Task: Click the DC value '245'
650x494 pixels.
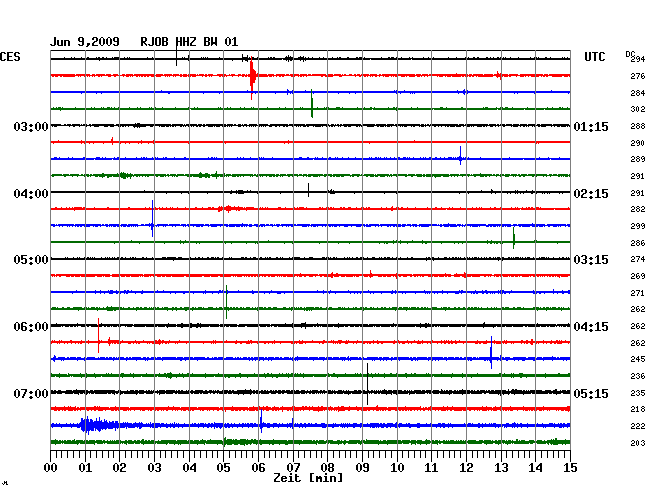Action: point(638,359)
